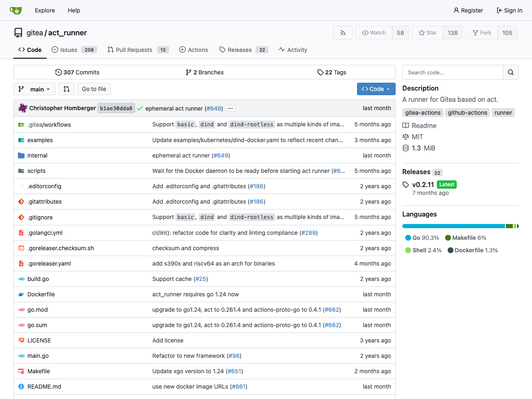The image size is (532, 399).
Task: Click the Go to file button
Action: point(94,89)
